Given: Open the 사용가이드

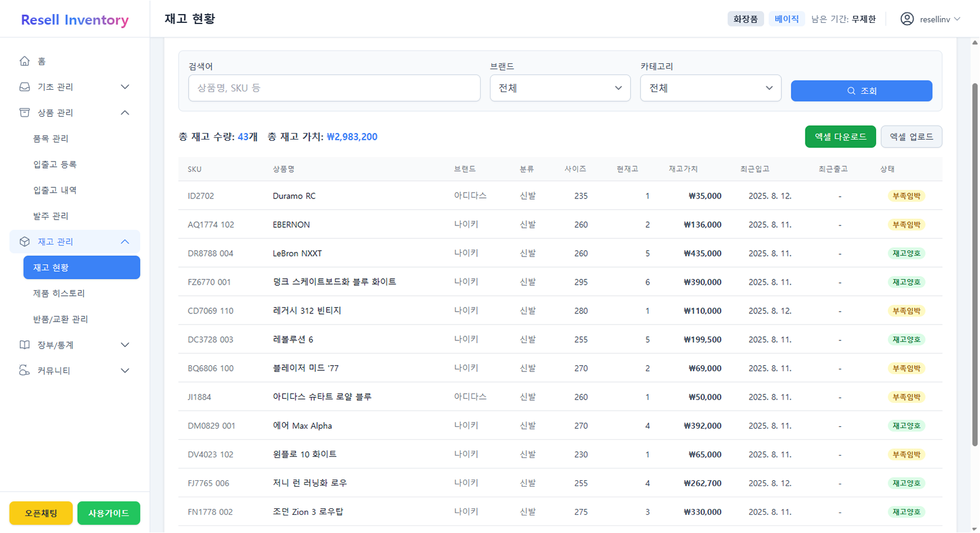Looking at the screenshot, I should click(x=108, y=512).
